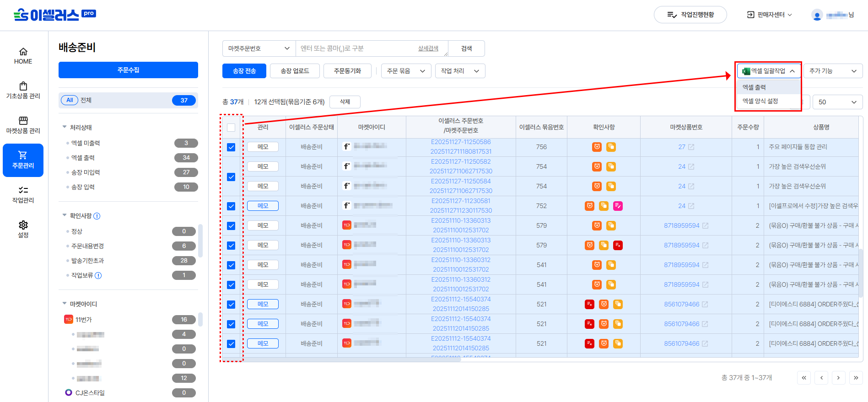Uncheck the first order row checkbox
Image resolution: width=868 pixels, height=402 pixels.
[x=231, y=147]
